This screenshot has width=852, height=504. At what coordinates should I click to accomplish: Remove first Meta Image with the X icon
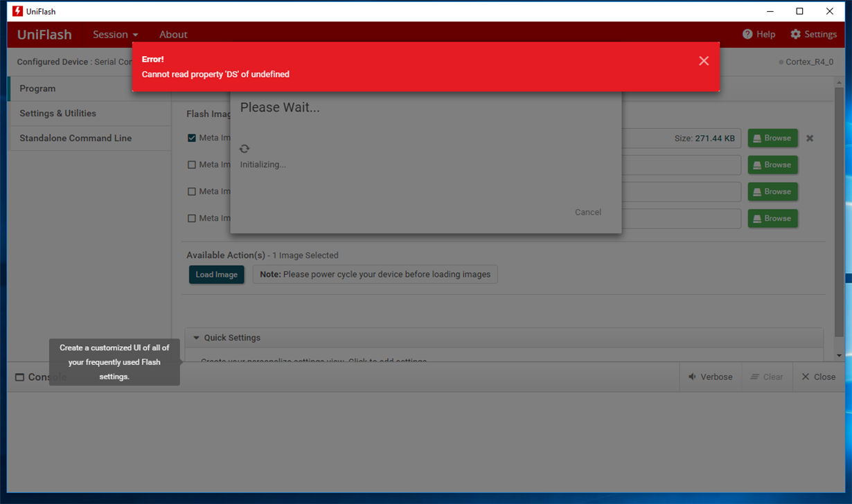(x=810, y=138)
